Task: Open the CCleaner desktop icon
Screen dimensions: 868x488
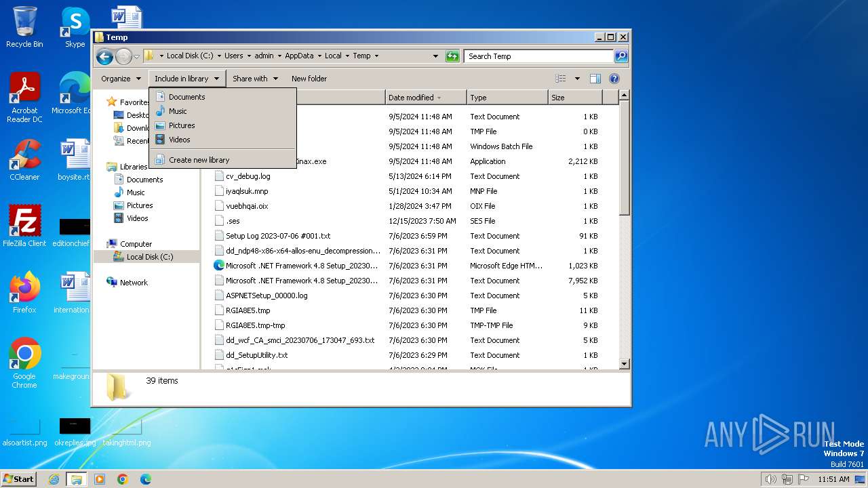Action: [24, 160]
